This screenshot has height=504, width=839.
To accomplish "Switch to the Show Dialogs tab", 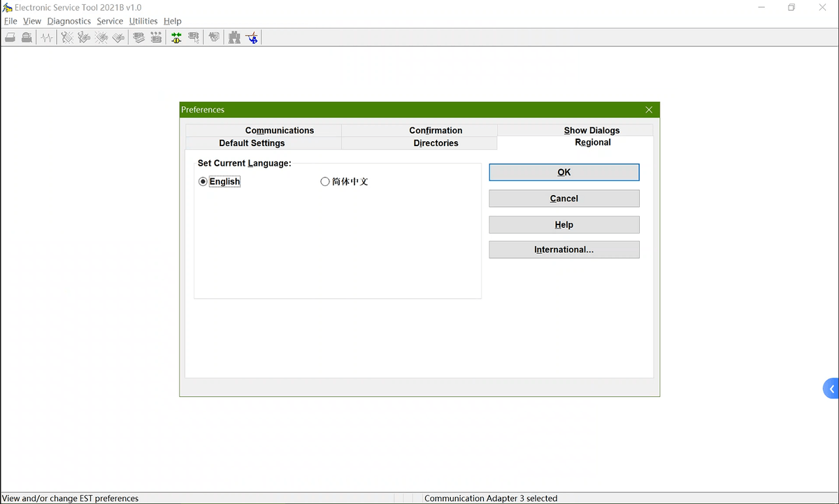I will tap(591, 130).
